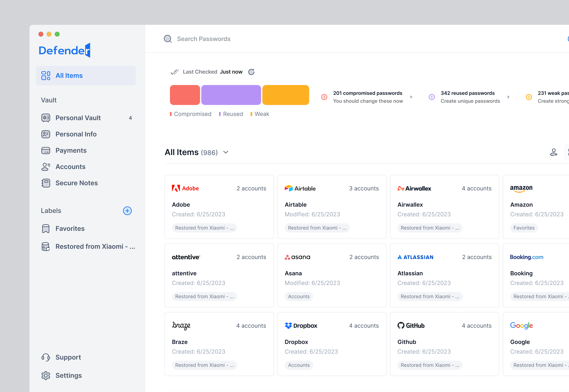The height and width of the screenshot is (392, 569).
Task: Click the refresh icon next to Last Checked
Action: (251, 72)
